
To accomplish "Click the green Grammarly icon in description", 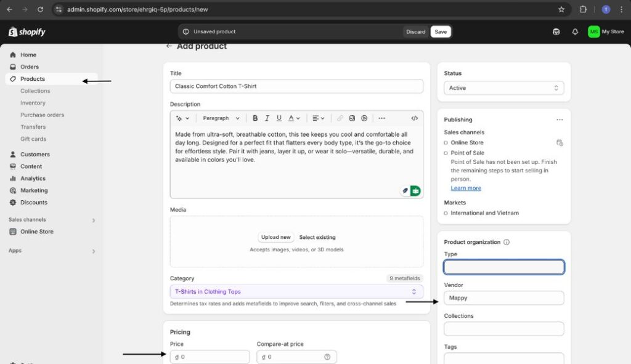I will pyautogui.click(x=415, y=191).
